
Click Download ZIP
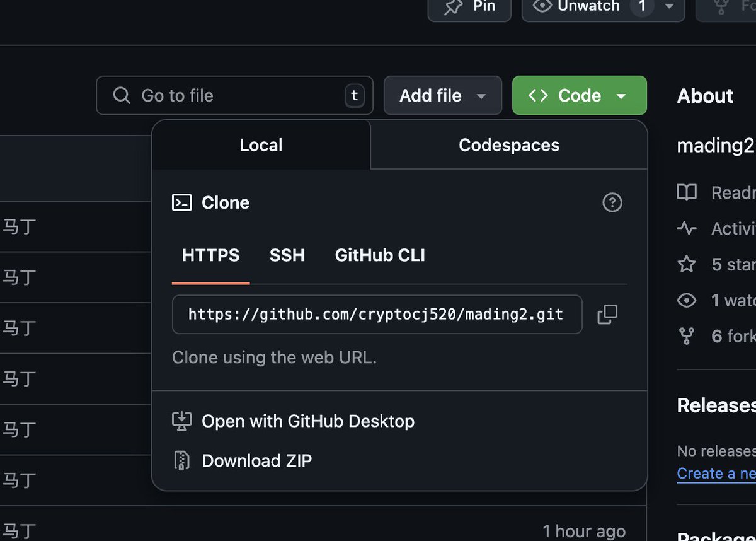pyautogui.click(x=256, y=461)
